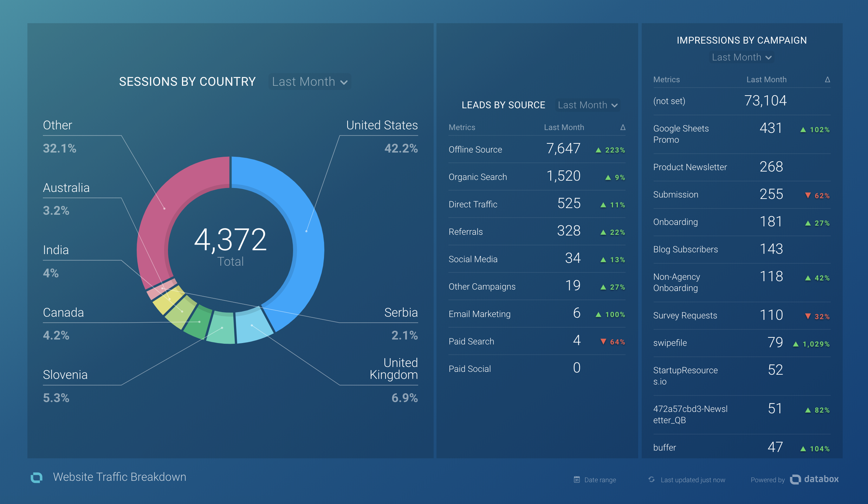Open Sessions by Country Last Month dropdown
This screenshot has width=868, height=504.
click(x=310, y=82)
